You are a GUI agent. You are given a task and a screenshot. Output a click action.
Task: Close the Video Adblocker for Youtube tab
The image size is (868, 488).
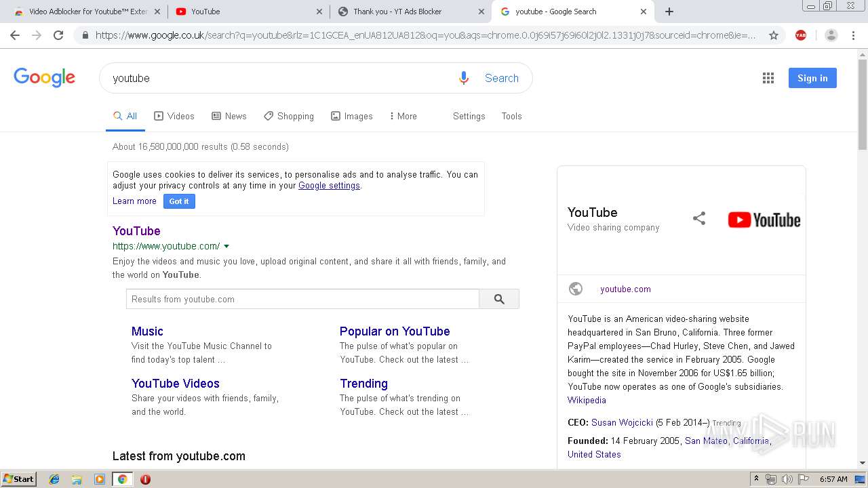pyautogui.click(x=157, y=12)
